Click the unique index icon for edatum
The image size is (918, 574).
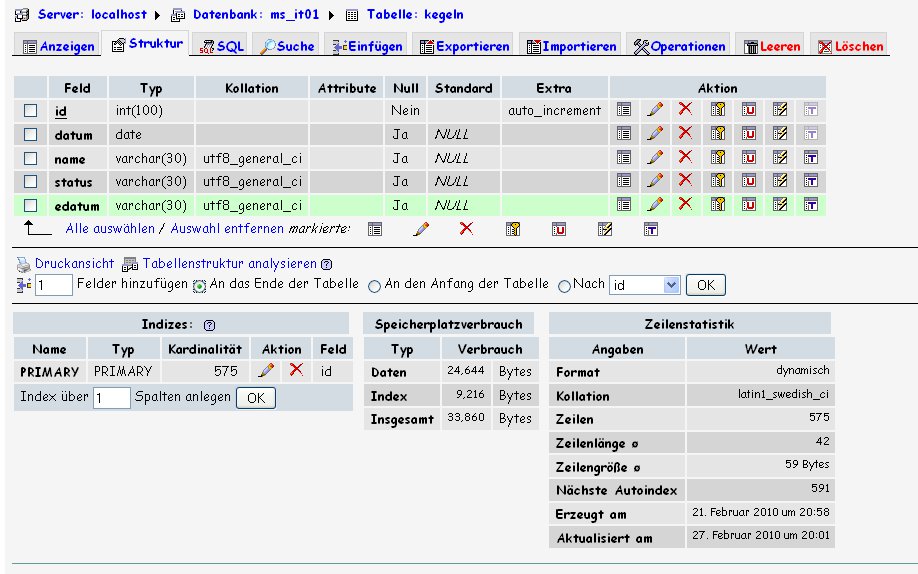(748, 204)
